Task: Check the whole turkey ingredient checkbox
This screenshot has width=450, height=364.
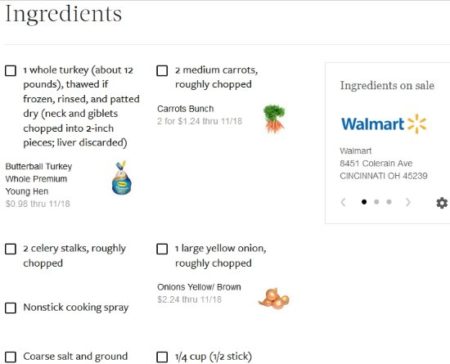Action: pos(11,71)
